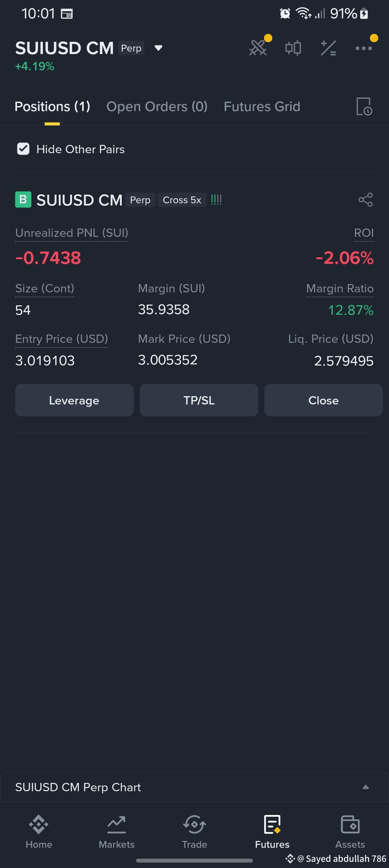
Task: Tap the crossed-swords battle icon
Action: (258, 48)
